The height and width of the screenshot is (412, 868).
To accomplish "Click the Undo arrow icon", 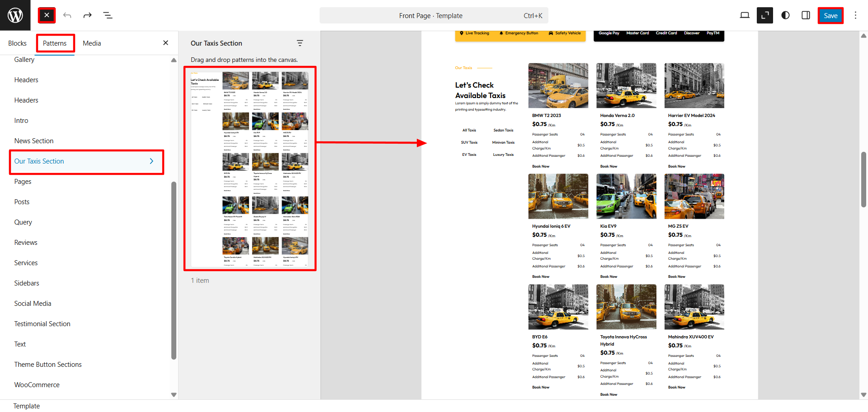I will pyautogui.click(x=67, y=15).
